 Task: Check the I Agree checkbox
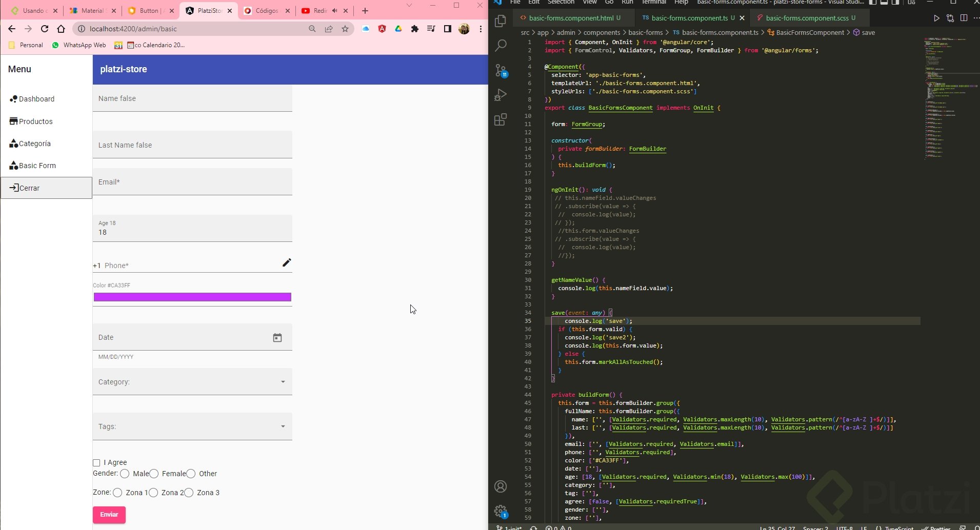tap(96, 463)
